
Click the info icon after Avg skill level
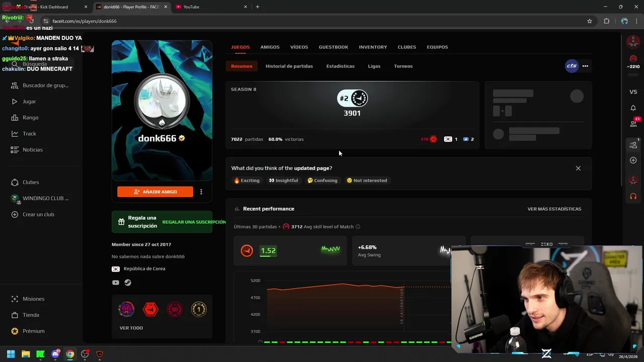(x=358, y=227)
